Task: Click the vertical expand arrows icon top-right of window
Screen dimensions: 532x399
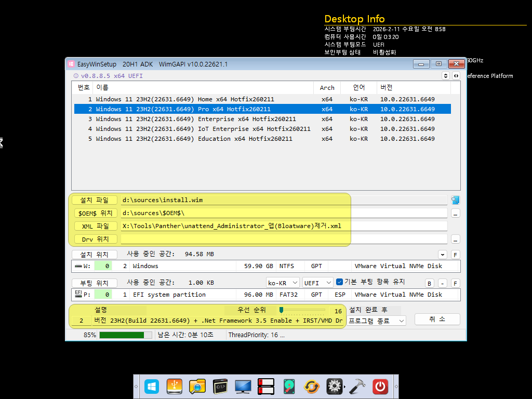Action: 445,76
